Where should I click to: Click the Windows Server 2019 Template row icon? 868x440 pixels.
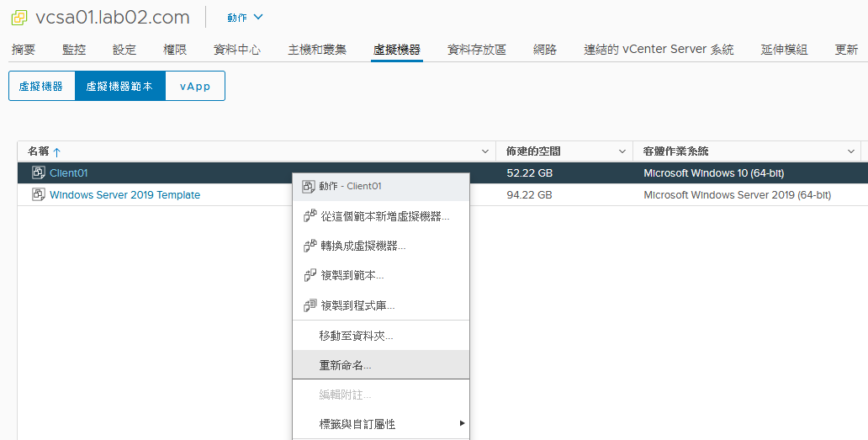point(38,195)
